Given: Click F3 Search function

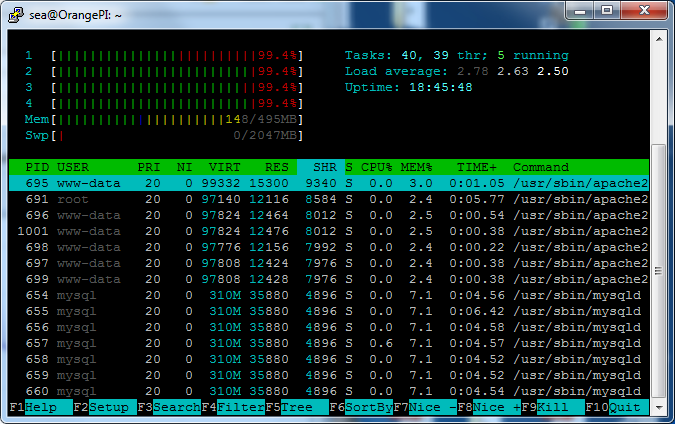Looking at the screenshot, I should tap(169, 407).
